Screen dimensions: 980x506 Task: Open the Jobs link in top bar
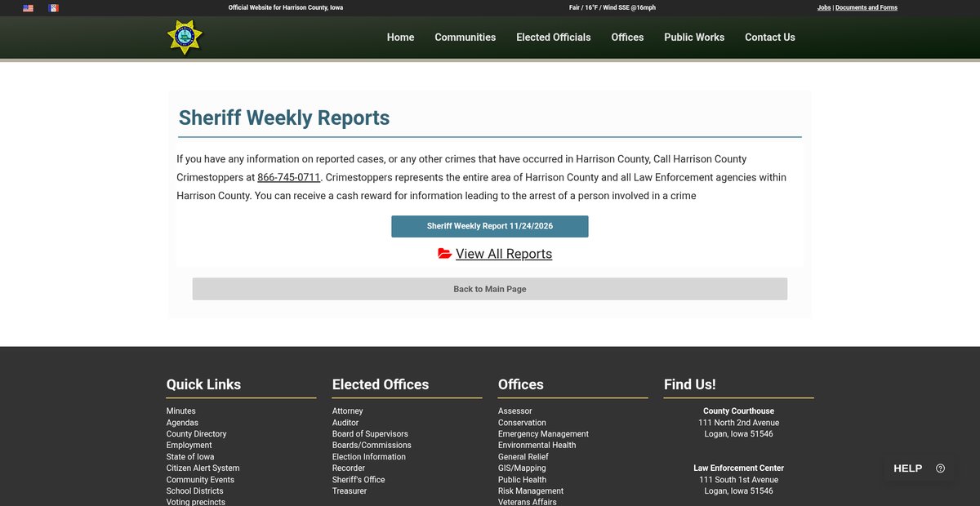[823, 8]
